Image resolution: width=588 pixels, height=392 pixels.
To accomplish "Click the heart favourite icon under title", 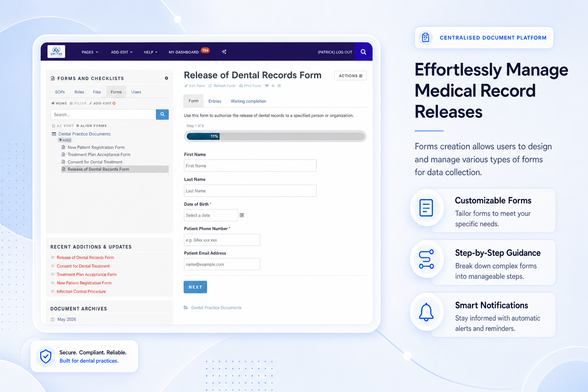I will pyautogui.click(x=267, y=86).
